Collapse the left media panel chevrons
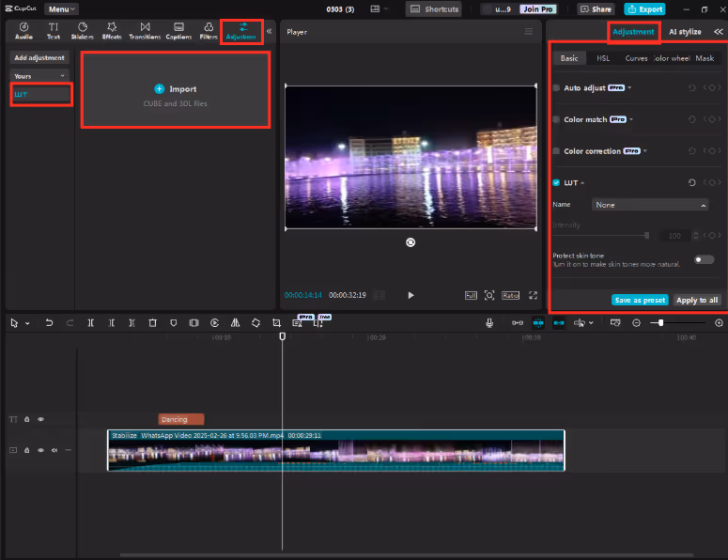This screenshot has width=728, height=560. (x=269, y=31)
